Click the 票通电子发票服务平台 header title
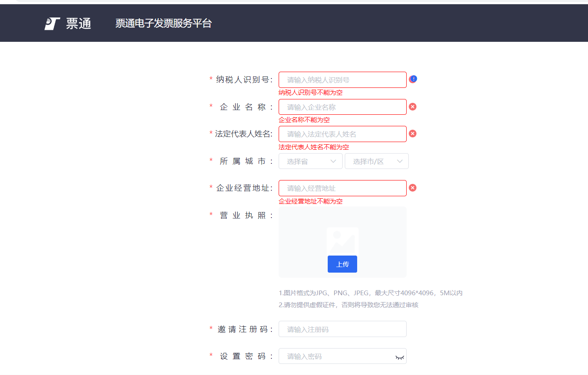 [x=163, y=23]
